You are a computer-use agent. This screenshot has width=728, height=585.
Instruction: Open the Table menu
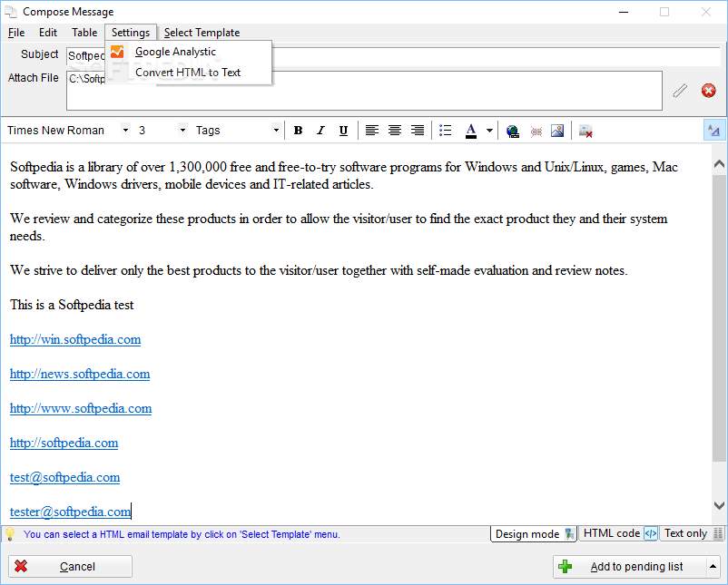pos(84,33)
